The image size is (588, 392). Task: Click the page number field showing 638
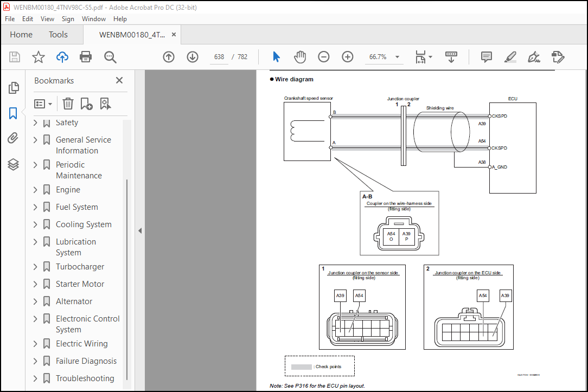click(219, 57)
